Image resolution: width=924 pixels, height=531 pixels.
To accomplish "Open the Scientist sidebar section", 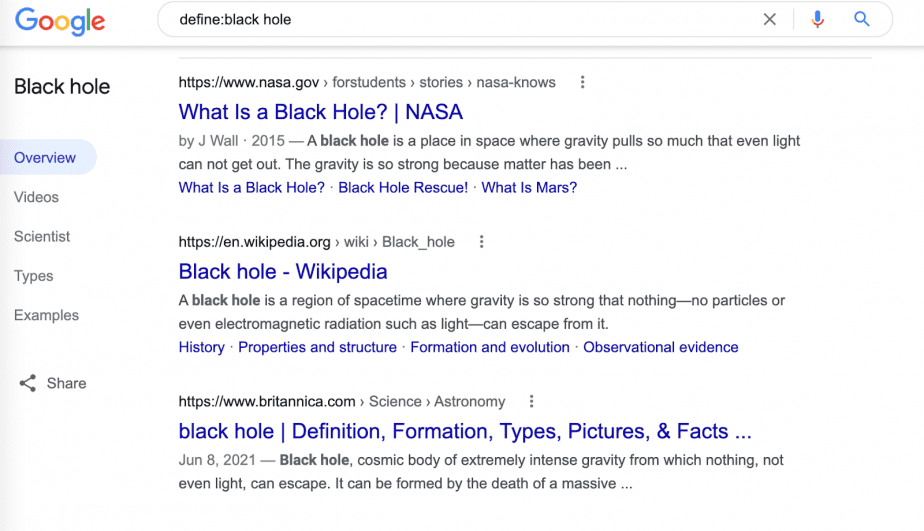I will [42, 236].
